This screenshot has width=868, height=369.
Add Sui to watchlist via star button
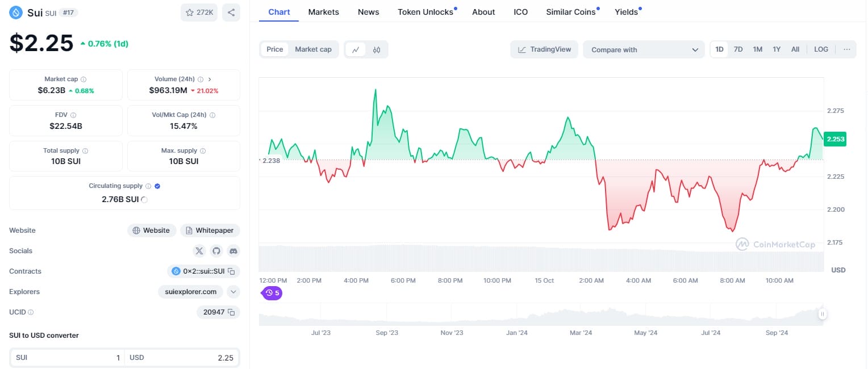point(199,12)
